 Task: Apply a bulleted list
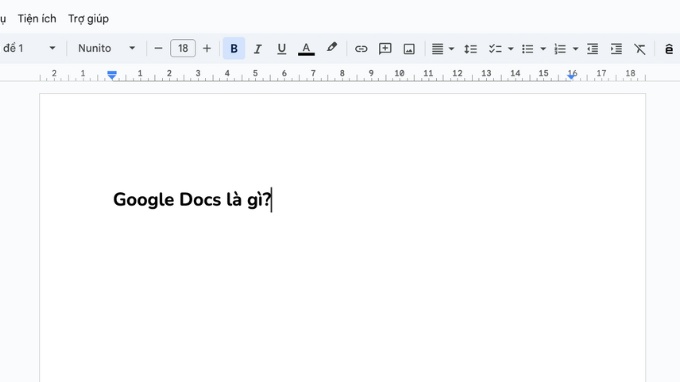[x=528, y=49]
